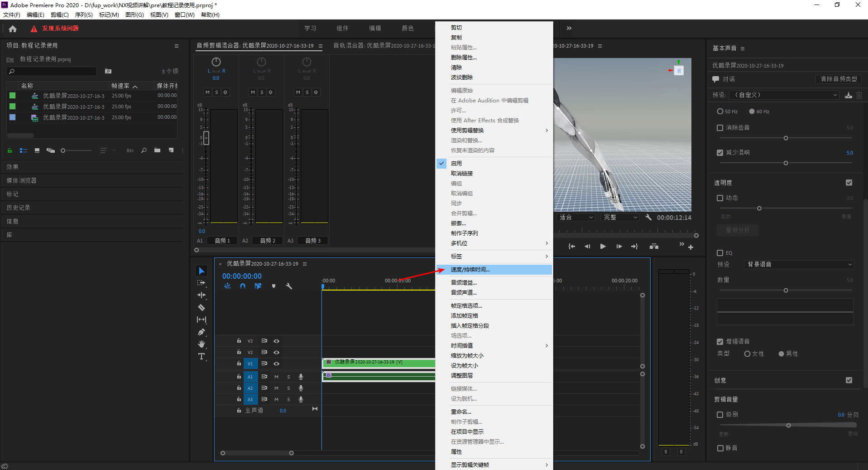Open the 文件(F) menu
The height and width of the screenshot is (470, 868).
(12, 15)
